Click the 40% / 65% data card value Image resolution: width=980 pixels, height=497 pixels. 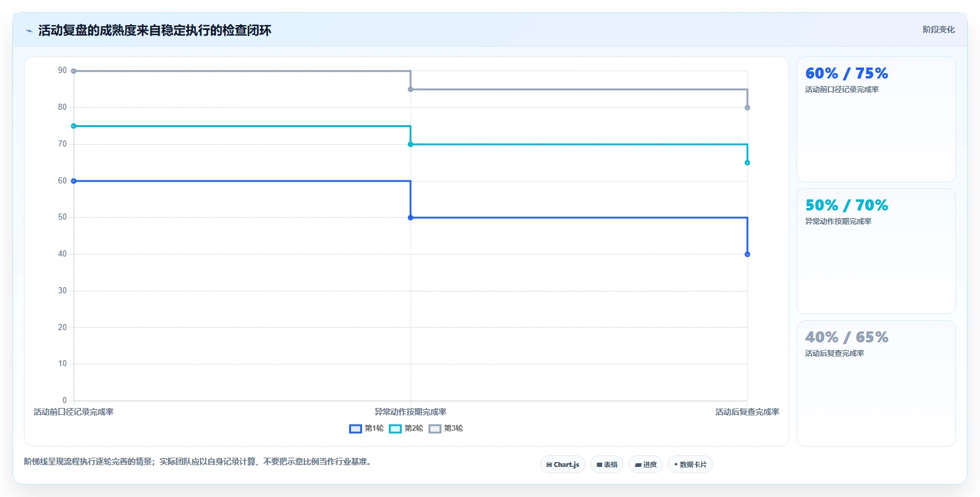pyautogui.click(x=846, y=337)
